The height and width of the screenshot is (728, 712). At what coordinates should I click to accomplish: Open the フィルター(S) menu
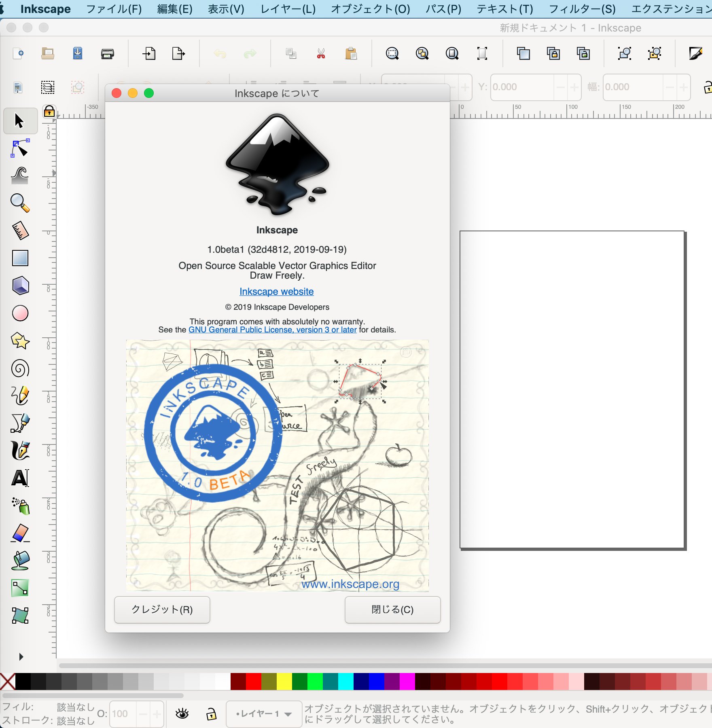click(x=582, y=9)
